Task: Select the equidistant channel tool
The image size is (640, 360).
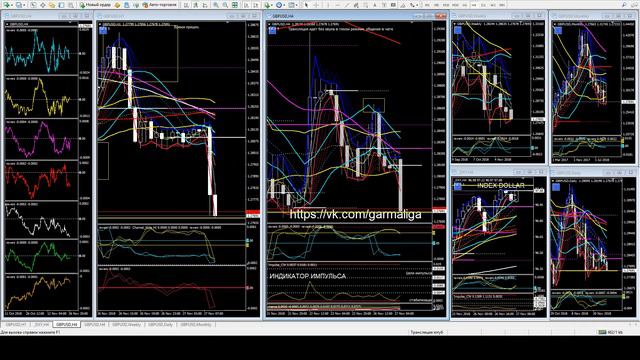Action: (356, 5)
